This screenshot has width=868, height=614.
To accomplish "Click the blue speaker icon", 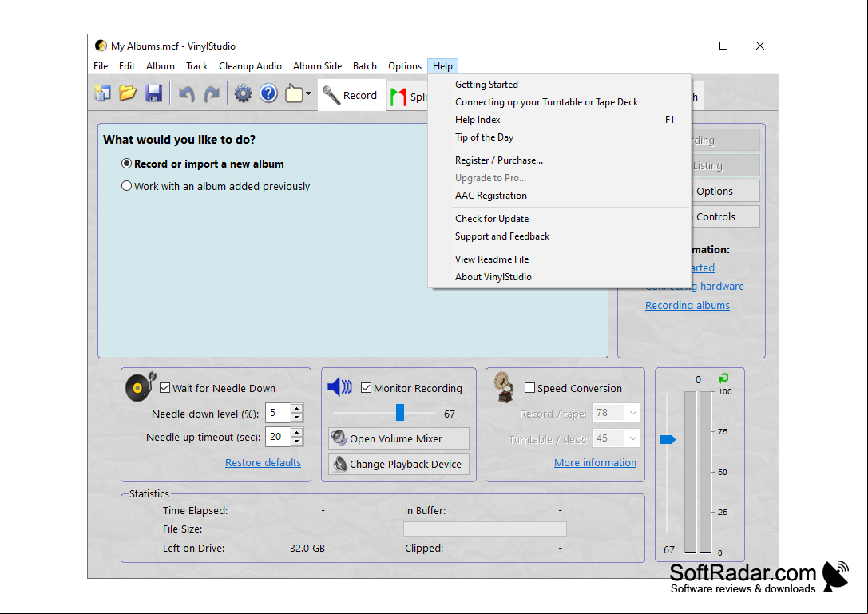I will [339, 387].
